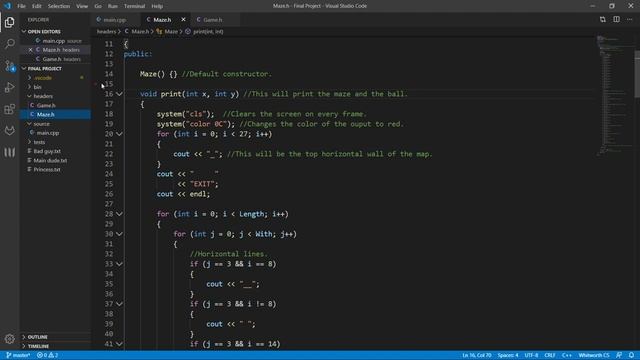Viewport: 640px width, 360px height.
Task: Expand the tests folder
Action: [x=39, y=142]
